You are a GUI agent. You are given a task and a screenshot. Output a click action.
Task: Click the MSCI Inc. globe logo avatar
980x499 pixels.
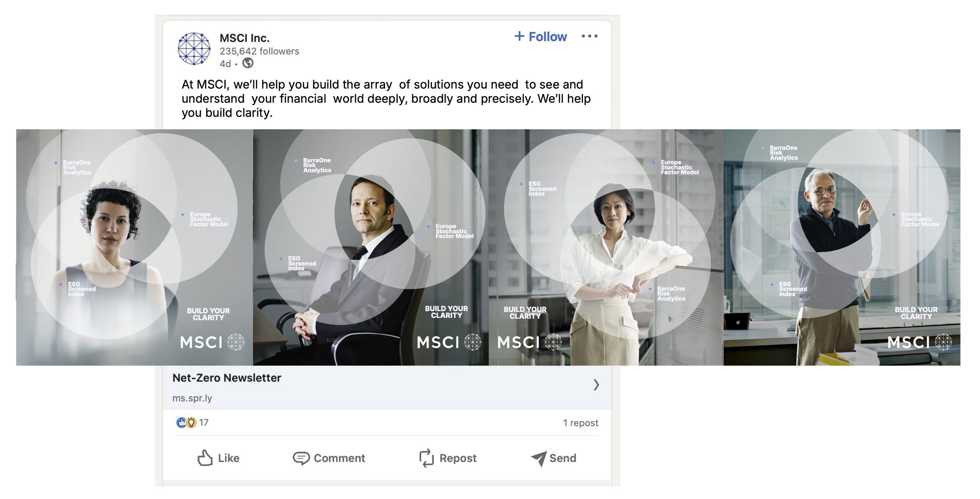(194, 49)
